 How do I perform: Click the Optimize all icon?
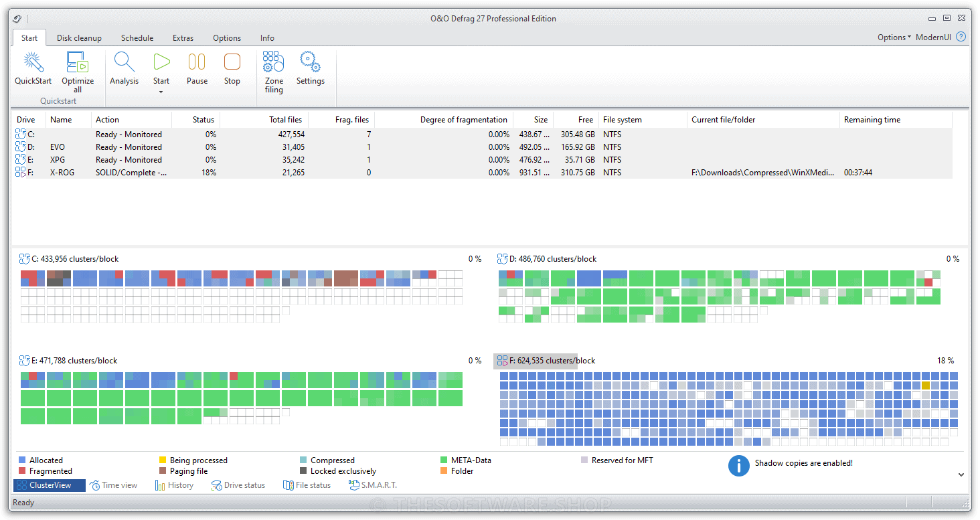point(78,62)
